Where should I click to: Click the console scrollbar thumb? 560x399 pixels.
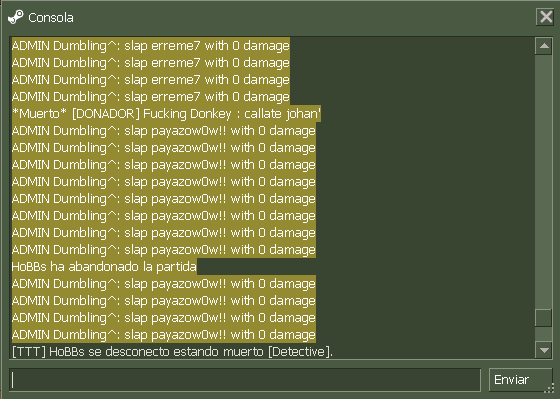[544, 318]
